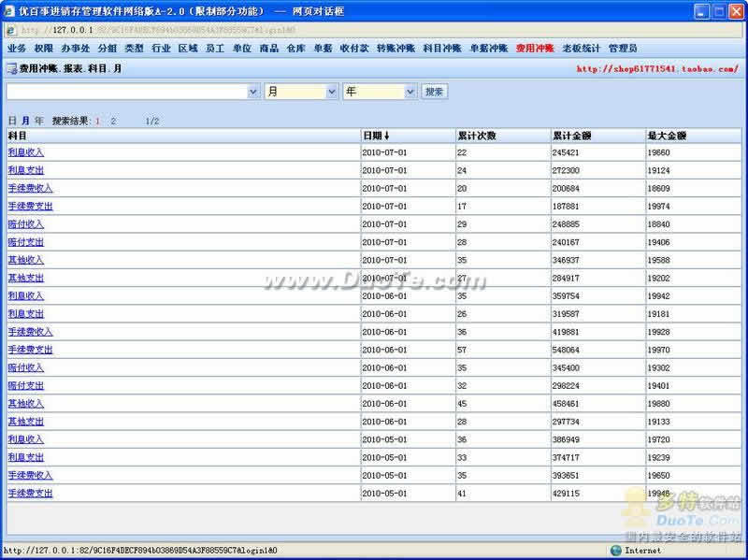This screenshot has width=748, height=560.
Task: Open 其他收入 link with amount 346937
Action: [x=26, y=260]
